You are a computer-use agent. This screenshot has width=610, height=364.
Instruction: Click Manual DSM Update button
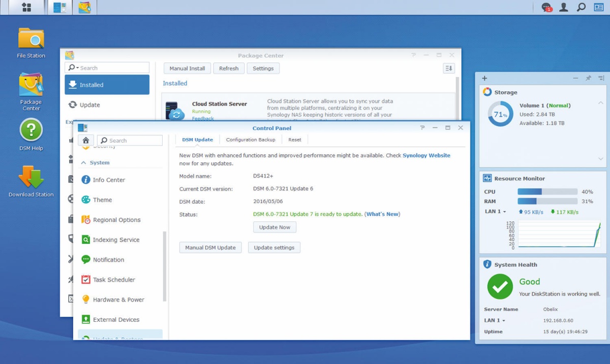[210, 248]
